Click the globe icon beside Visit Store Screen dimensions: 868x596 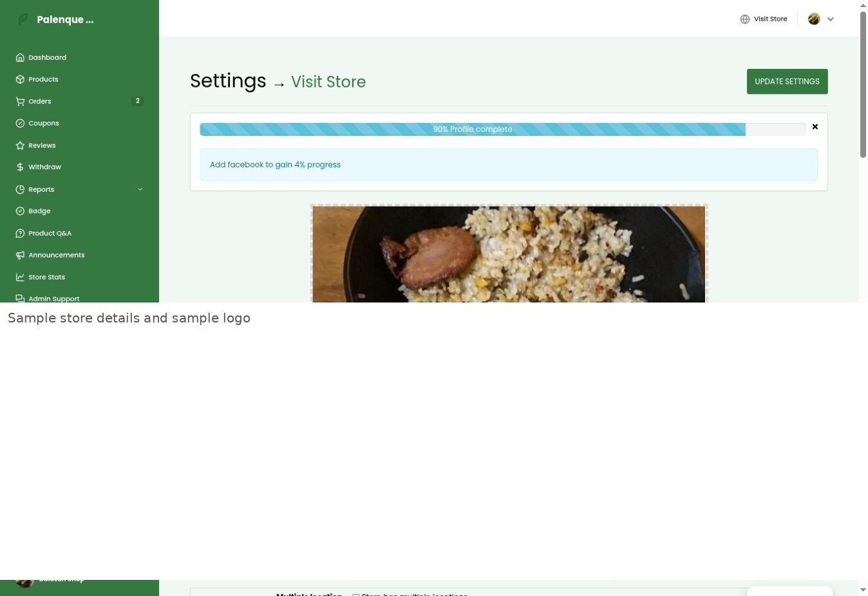coord(745,19)
